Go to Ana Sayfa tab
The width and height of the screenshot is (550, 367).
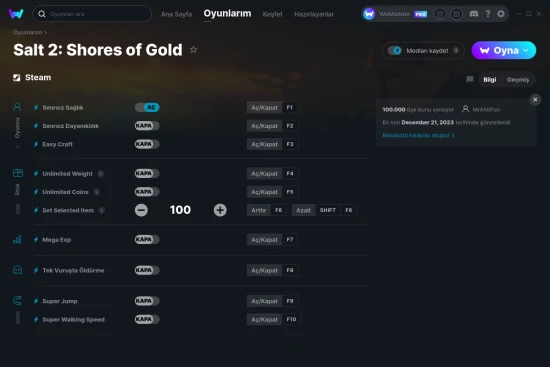pos(176,14)
